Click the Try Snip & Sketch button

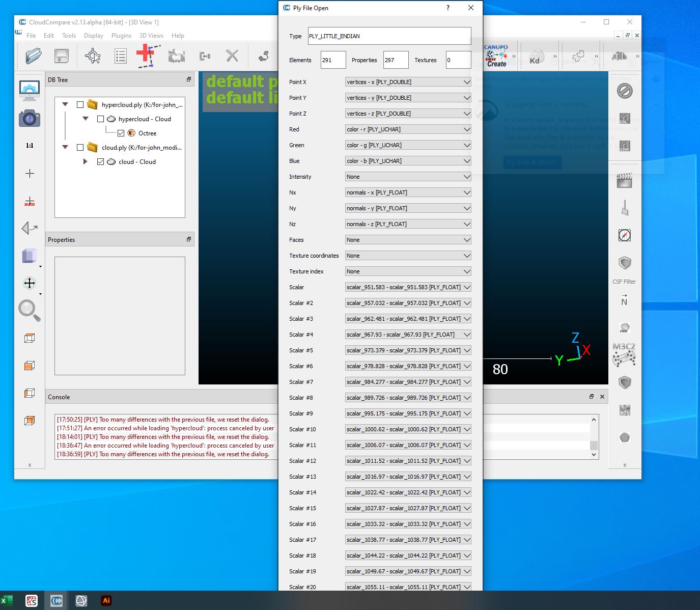coord(532,162)
